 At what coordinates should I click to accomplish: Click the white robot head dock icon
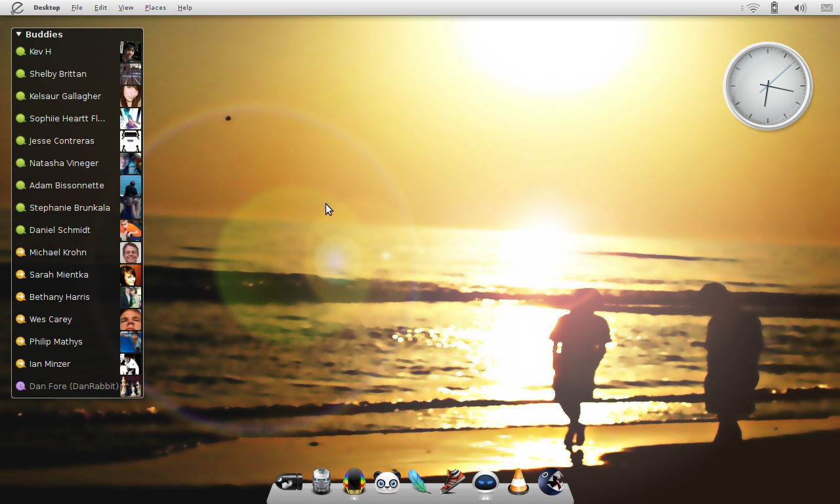[486, 482]
